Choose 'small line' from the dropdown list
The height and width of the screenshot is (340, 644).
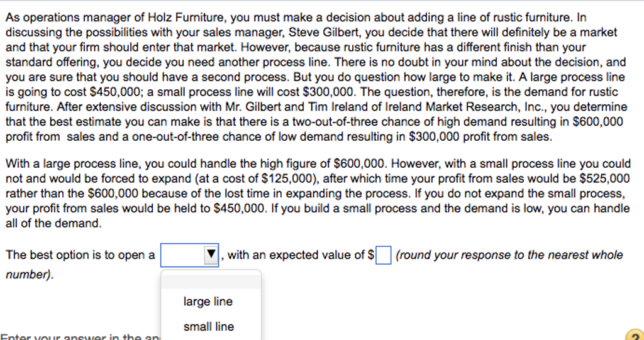(x=208, y=327)
